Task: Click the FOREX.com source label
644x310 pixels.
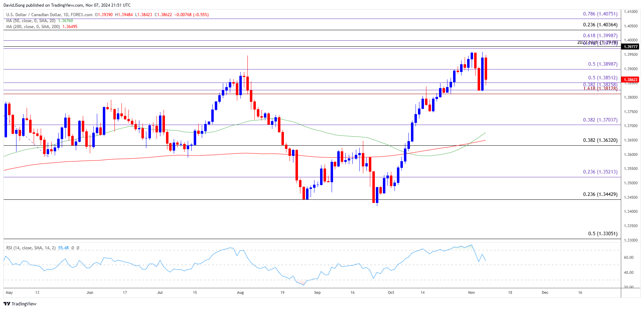Action: point(81,15)
